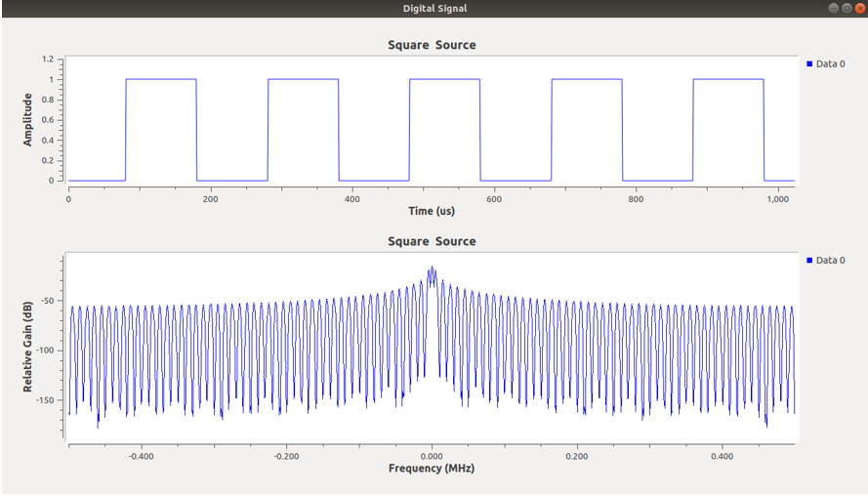Click the Amplitude axis label

pos(28,120)
